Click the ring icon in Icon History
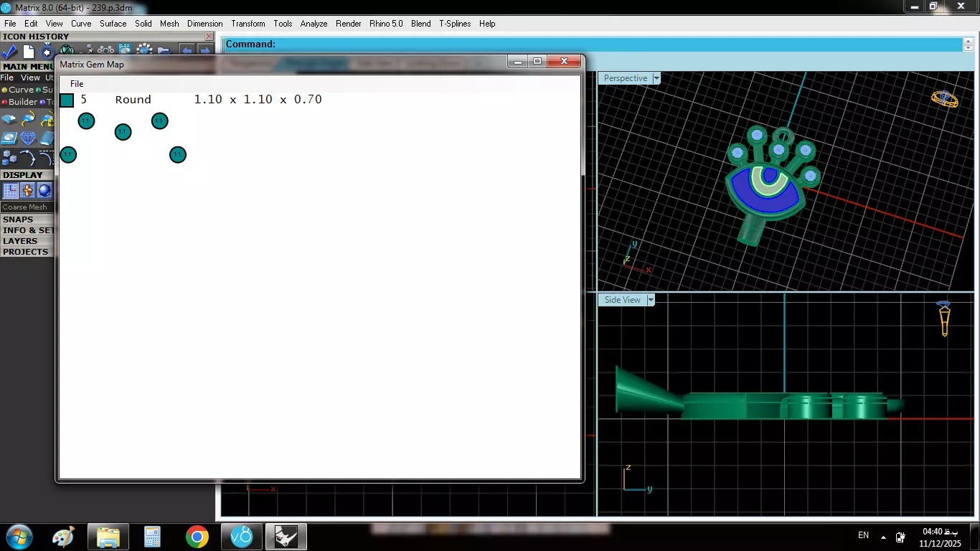Screen dimensions: 980x551 point(47,51)
